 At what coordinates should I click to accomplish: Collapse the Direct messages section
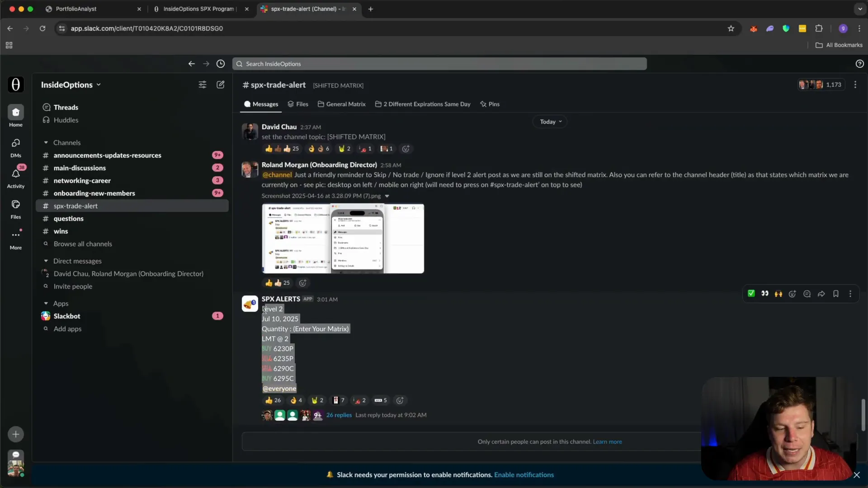[x=46, y=261]
